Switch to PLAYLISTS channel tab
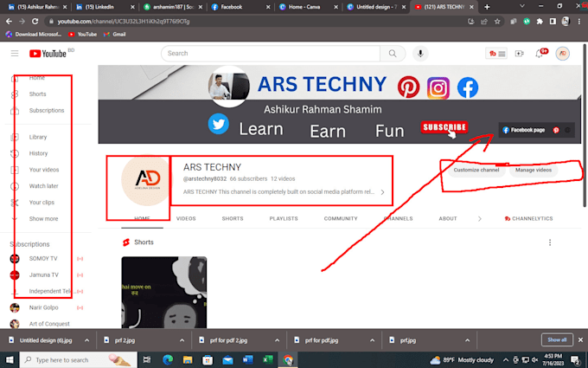 (x=284, y=218)
